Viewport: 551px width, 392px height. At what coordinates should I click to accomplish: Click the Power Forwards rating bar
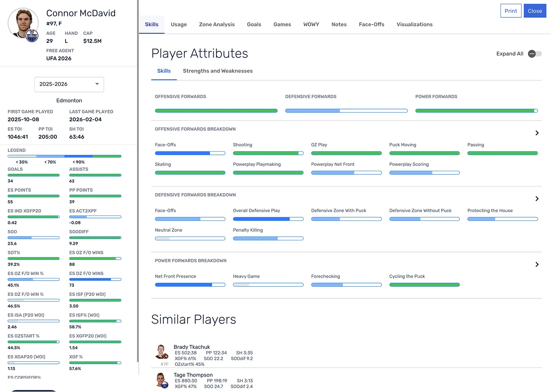pos(477,111)
